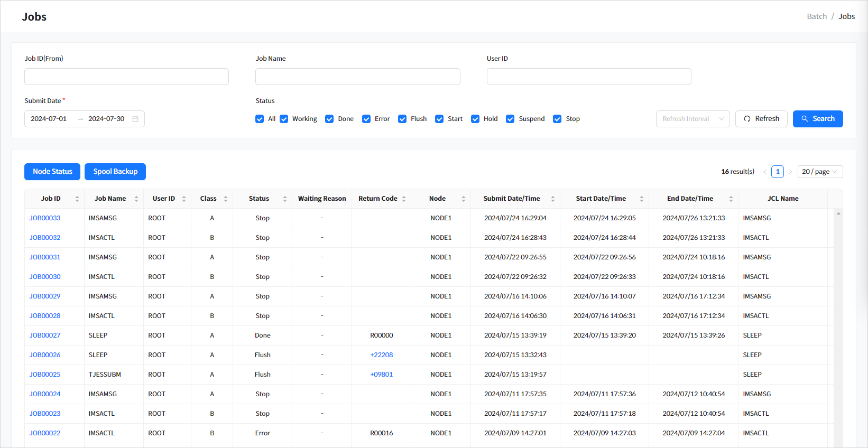Uncheck the Working status checkbox
This screenshot has width=868, height=448.
284,119
